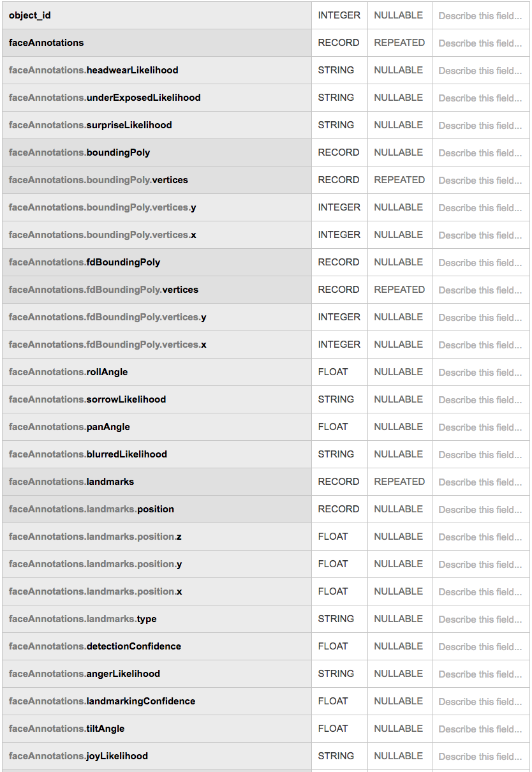Click description field for landmarks.type
Image resolution: width=532 pixels, height=772 pixels.
point(480,620)
